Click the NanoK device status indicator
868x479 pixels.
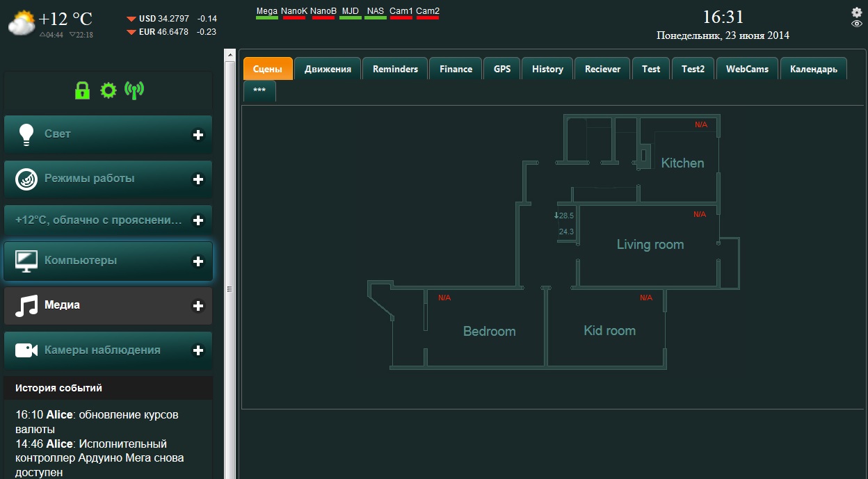pos(294,13)
